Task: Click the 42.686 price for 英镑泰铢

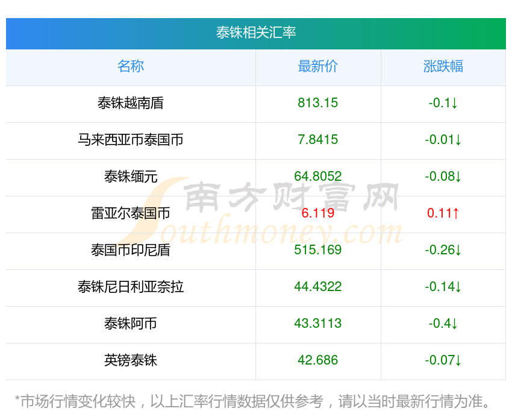Action: coord(318,360)
